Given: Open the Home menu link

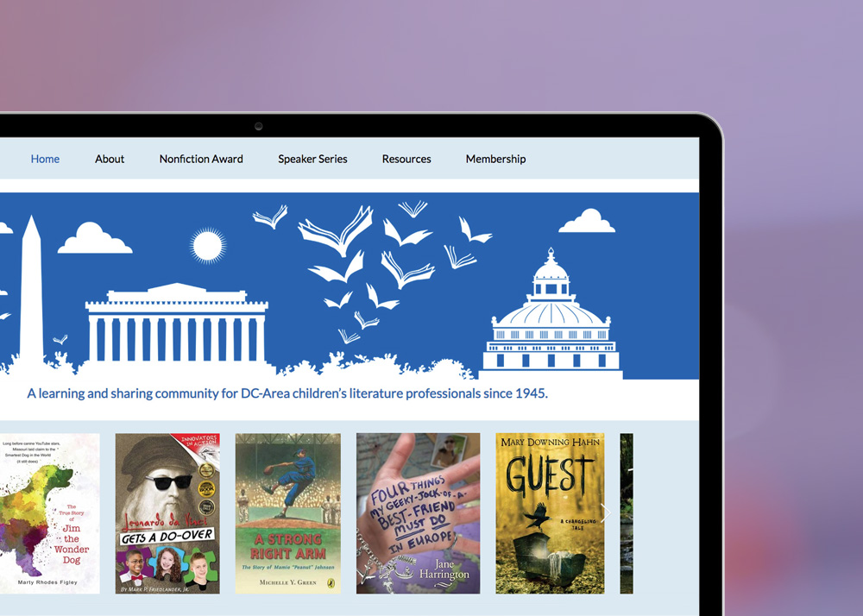Looking at the screenshot, I should (x=45, y=159).
